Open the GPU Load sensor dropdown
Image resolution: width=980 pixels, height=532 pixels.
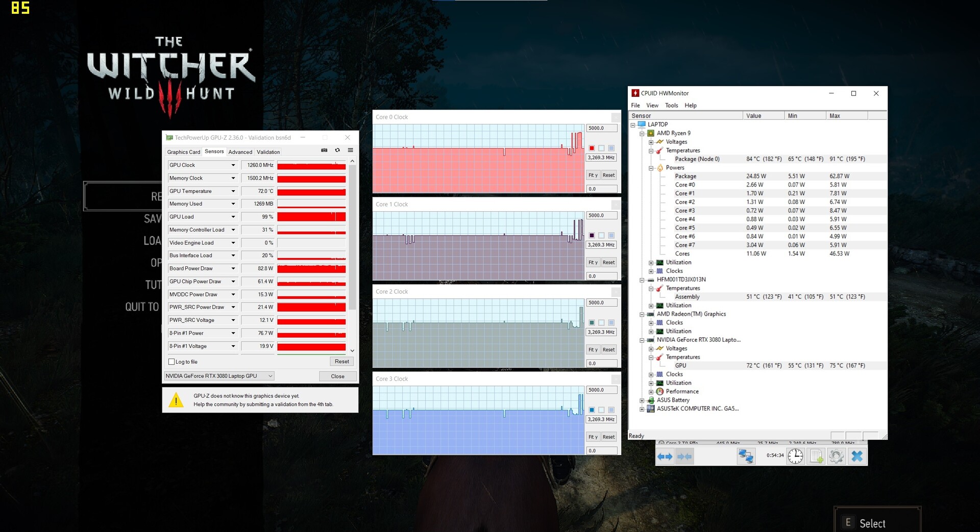click(233, 217)
